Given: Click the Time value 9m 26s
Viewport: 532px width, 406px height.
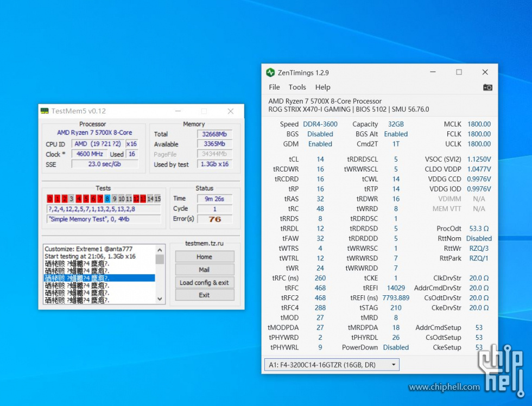Looking at the screenshot, I should coord(215,199).
